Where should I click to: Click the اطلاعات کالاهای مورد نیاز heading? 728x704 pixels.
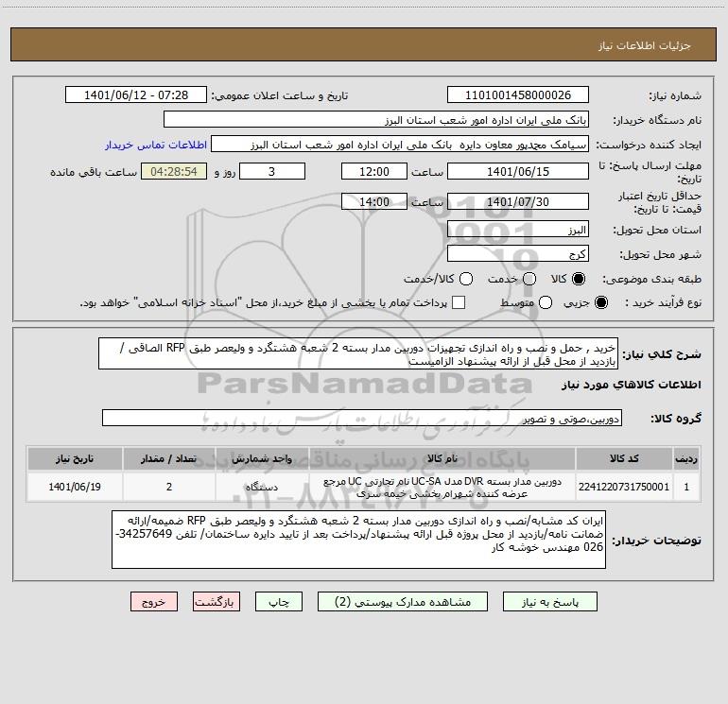click(x=631, y=385)
